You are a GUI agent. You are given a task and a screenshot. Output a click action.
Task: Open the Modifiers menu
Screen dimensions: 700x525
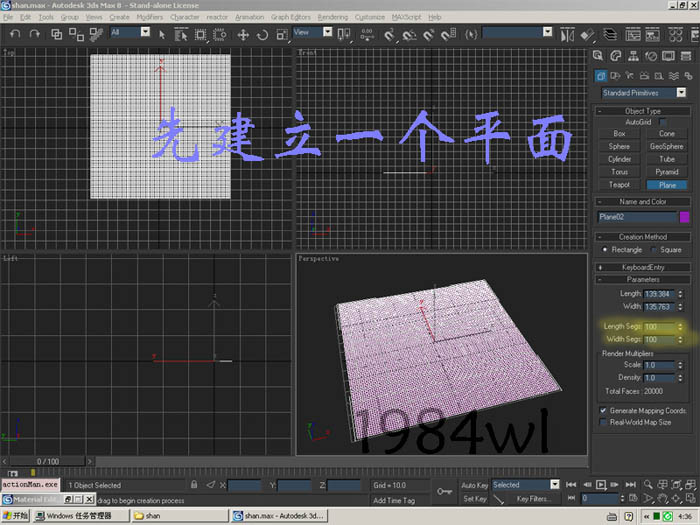click(150, 17)
